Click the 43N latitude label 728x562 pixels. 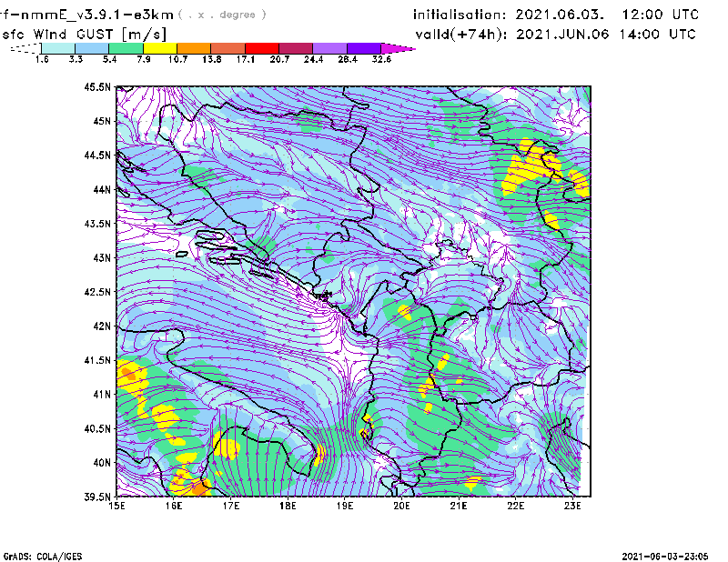(102, 257)
